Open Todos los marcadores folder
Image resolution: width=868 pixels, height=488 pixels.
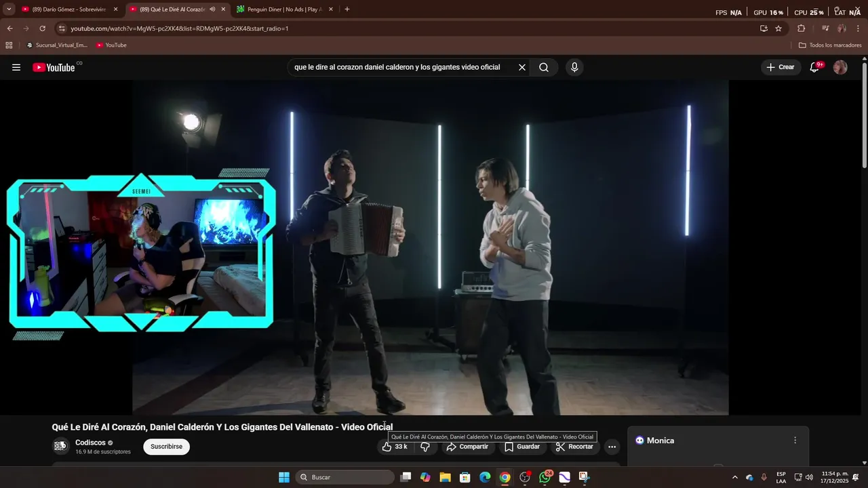[x=830, y=45]
